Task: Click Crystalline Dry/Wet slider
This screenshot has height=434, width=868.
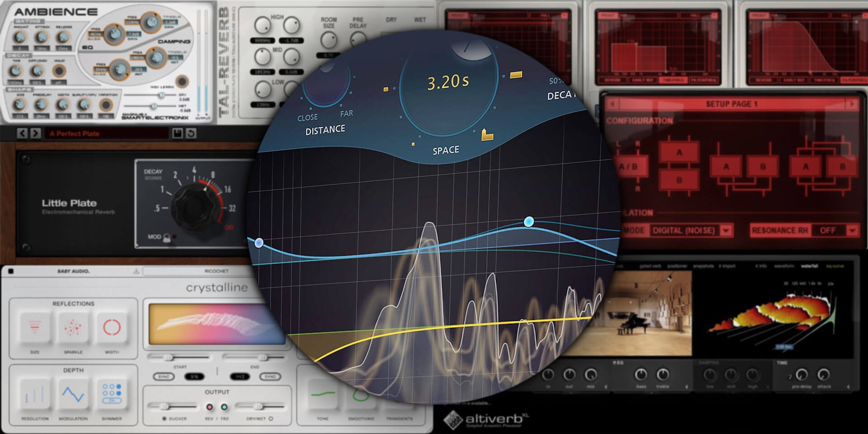Action: click(x=260, y=406)
